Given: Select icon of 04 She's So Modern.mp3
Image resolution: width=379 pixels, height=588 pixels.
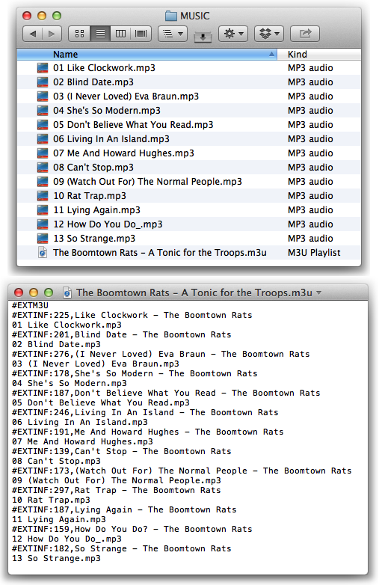Looking at the screenshot, I should click(x=43, y=111).
